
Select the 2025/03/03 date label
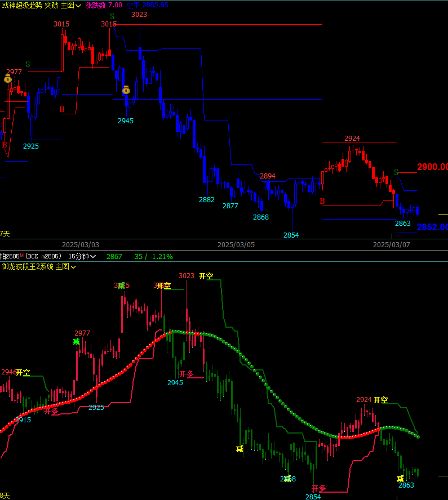[x=81, y=244]
